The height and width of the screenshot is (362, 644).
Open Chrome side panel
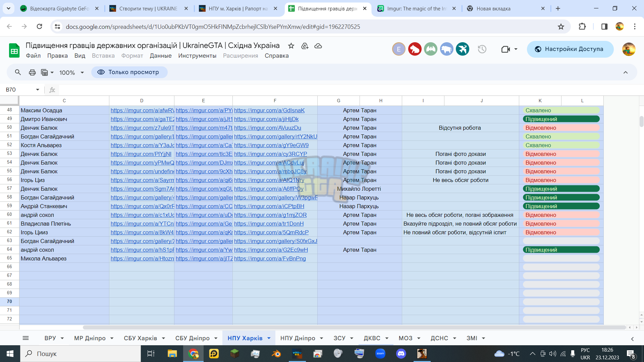(x=604, y=26)
